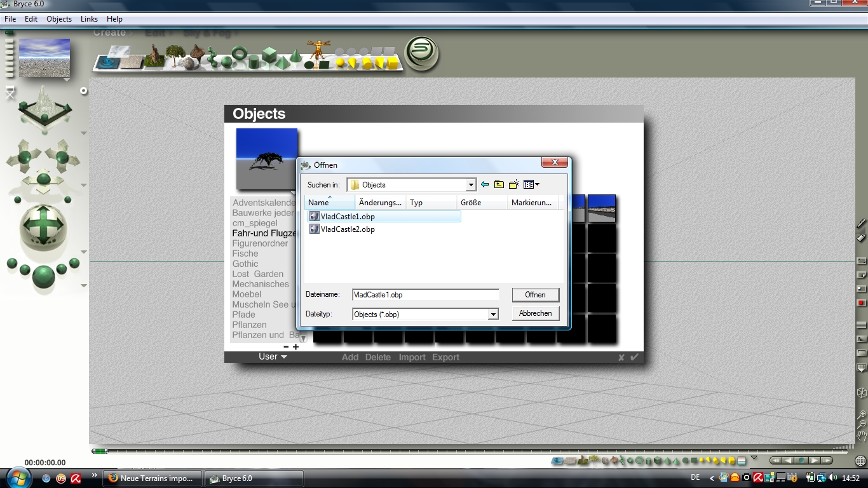Expand triangle below the nano preview thumbnail
868x488 pixels.
coord(66,80)
